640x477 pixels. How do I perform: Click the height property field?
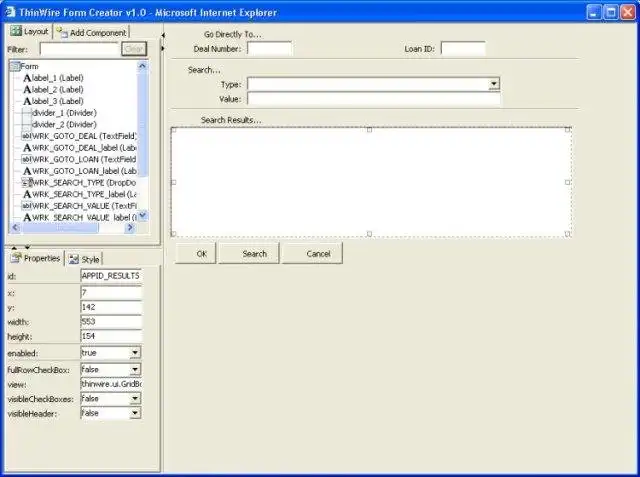coord(111,336)
